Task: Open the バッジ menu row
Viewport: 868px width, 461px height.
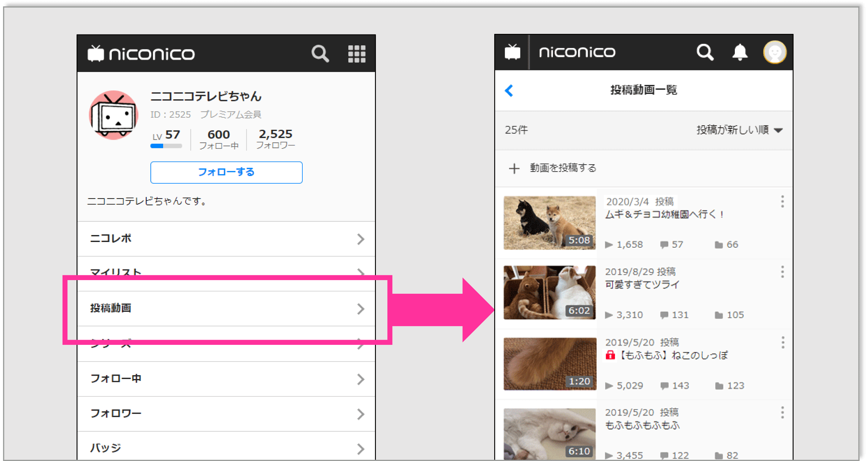Action: tap(226, 446)
